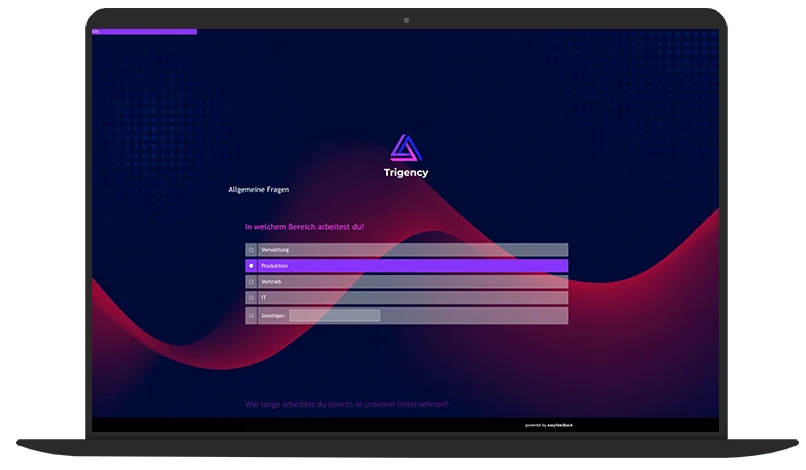Focus the Sonstiges free-text input field

334,315
